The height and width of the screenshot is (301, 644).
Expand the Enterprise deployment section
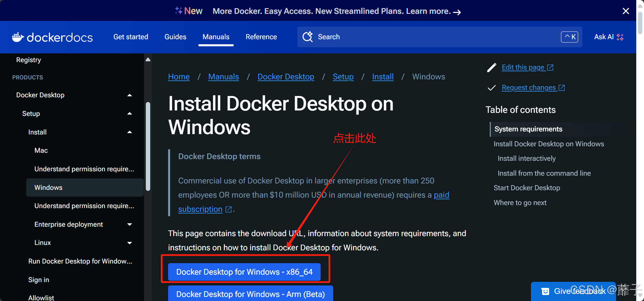130,225
